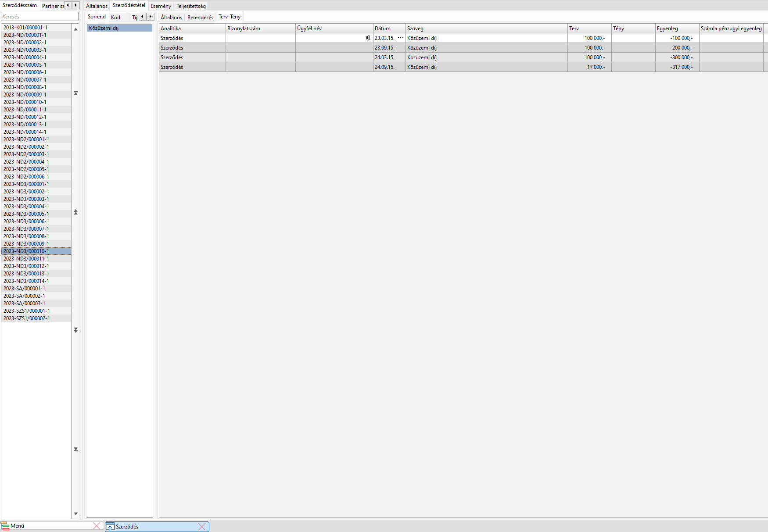The width and height of the screenshot is (768, 532).
Task: Select contract 2023-ND3/000001-1
Action: [36, 184]
